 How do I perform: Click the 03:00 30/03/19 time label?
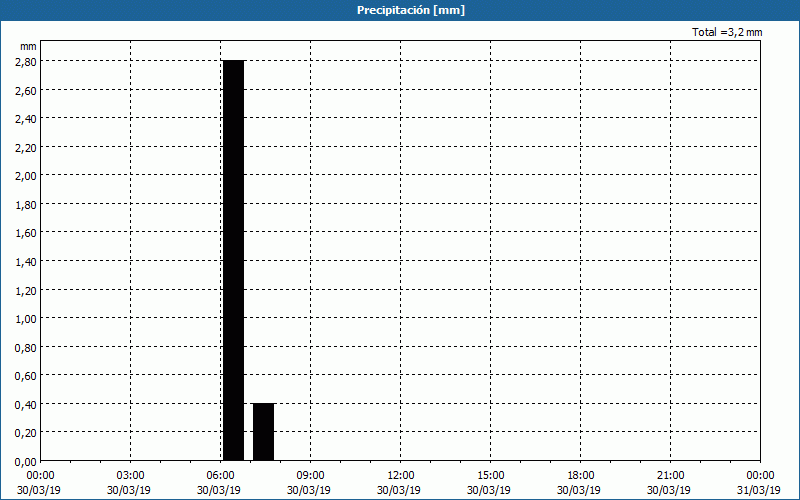click(129, 483)
